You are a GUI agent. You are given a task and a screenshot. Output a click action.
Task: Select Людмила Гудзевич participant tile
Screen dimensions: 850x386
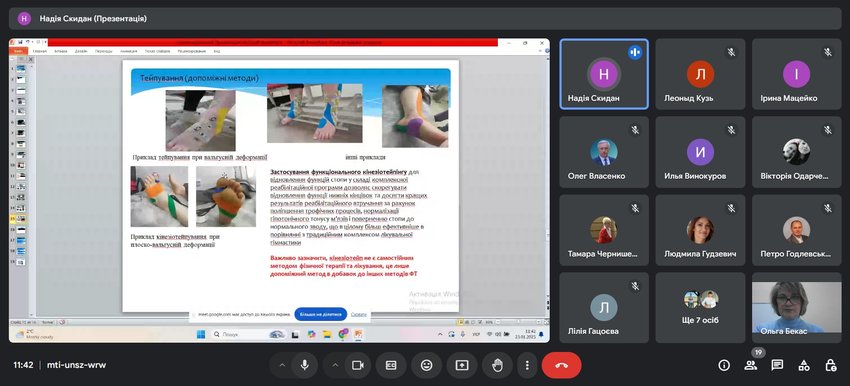[x=700, y=230]
